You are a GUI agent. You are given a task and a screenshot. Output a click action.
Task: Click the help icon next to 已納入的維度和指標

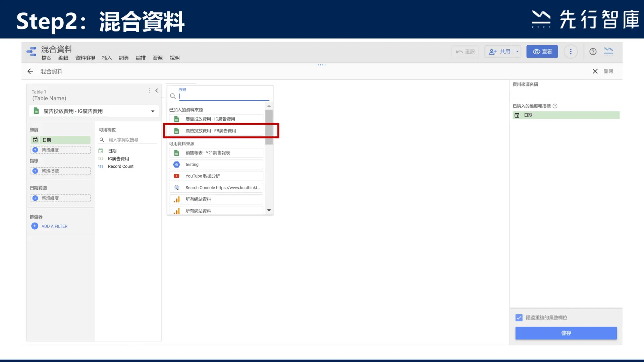pyautogui.click(x=555, y=106)
